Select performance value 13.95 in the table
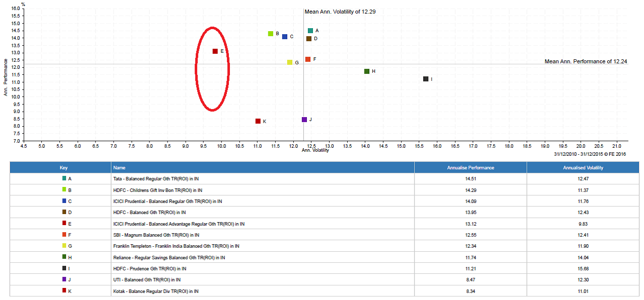This screenshot has height=300, width=644. tap(471, 213)
